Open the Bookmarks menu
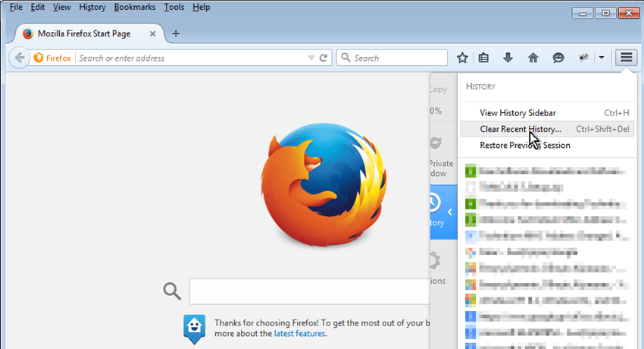The image size is (644, 349). (x=135, y=7)
